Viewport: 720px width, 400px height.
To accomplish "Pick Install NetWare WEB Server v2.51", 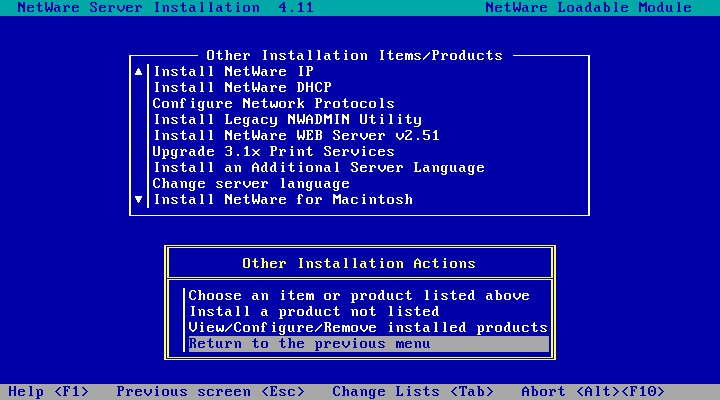I will coord(296,135).
